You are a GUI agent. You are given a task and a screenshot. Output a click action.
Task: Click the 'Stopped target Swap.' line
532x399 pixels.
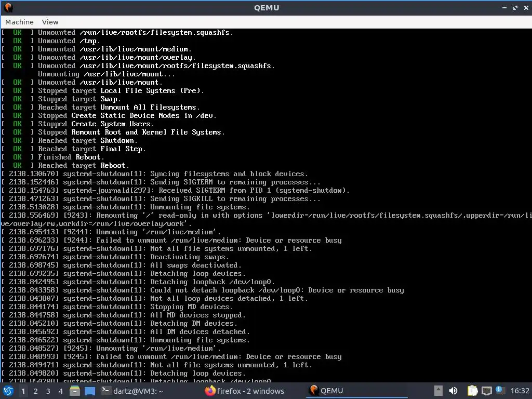61,99
